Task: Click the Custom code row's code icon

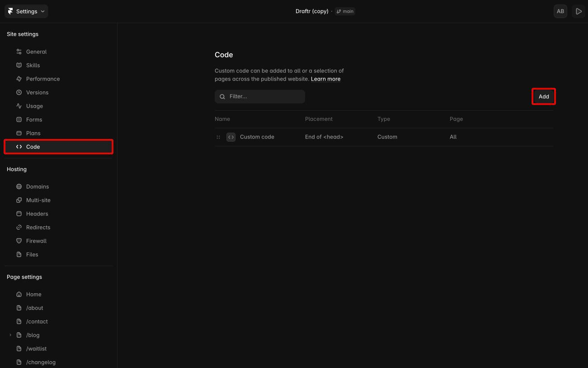Action: click(x=231, y=137)
